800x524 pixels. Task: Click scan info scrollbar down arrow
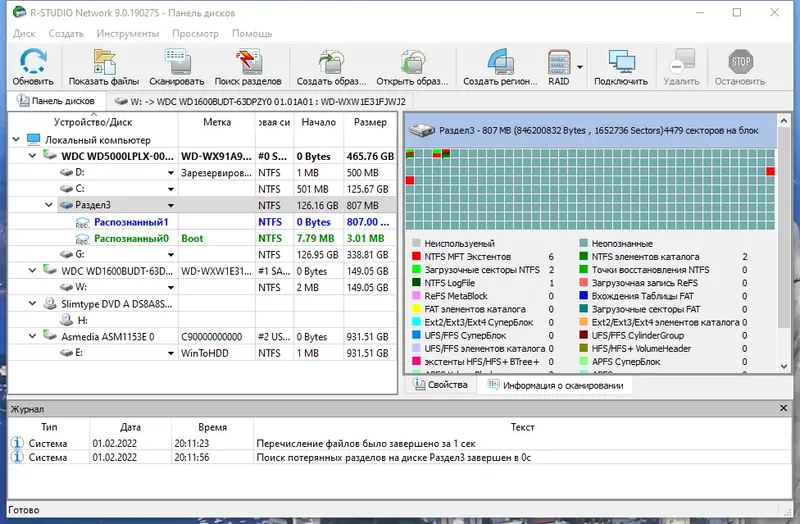pos(784,366)
